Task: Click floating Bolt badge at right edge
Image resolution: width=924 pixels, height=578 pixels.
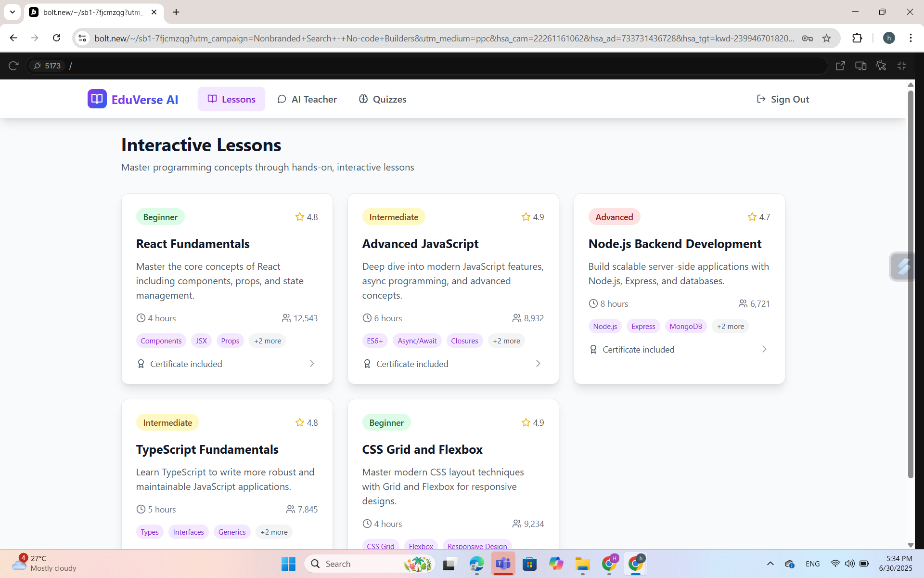Action: [903, 266]
